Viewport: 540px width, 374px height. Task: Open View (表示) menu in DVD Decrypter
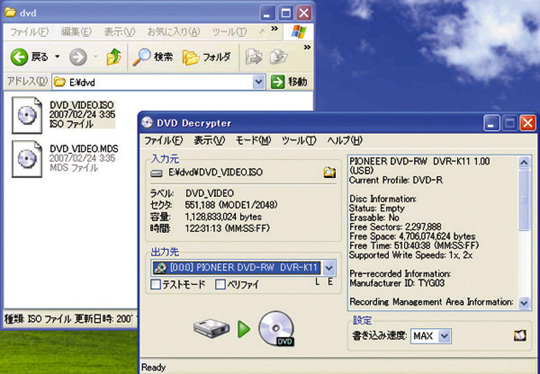[209, 141]
